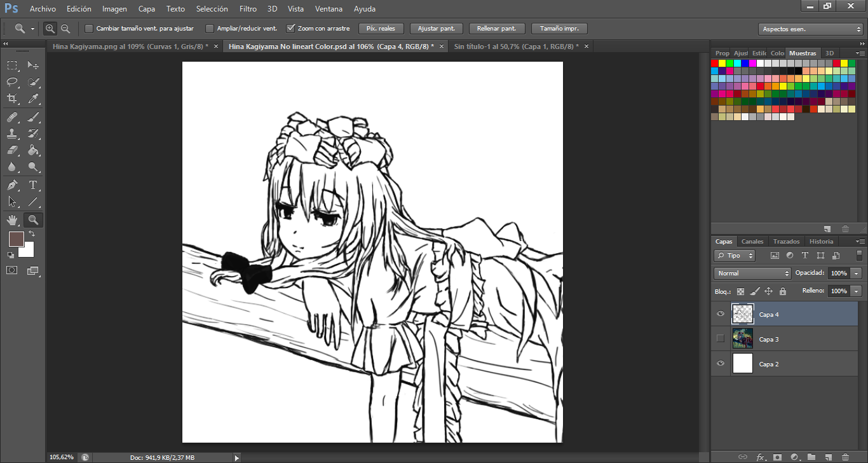
Task: Add a layer mask
Action: pyautogui.click(x=777, y=457)
